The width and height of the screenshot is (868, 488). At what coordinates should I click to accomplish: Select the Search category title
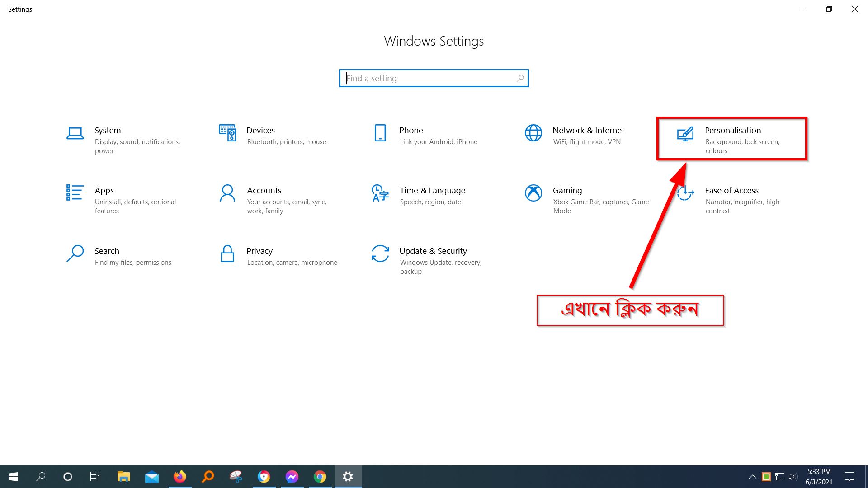click(107, 251)
